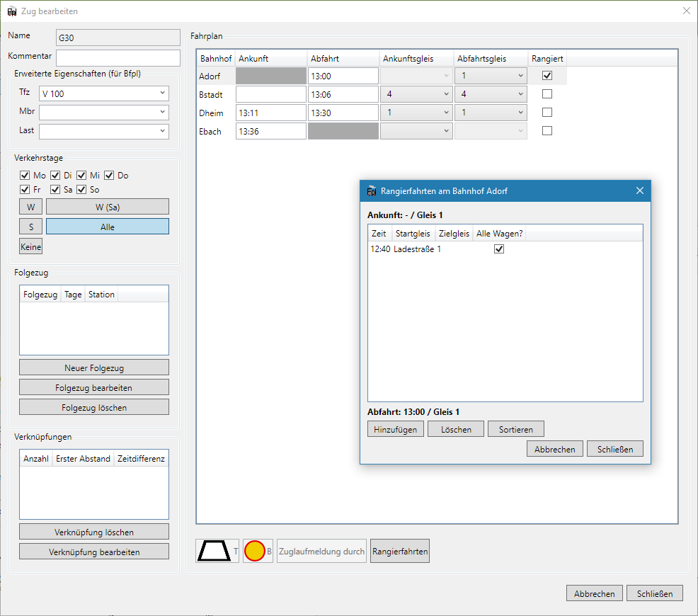Click the Hinzufügen button
The height and width of the screenshot is (616, 698).
click(395, 429)
